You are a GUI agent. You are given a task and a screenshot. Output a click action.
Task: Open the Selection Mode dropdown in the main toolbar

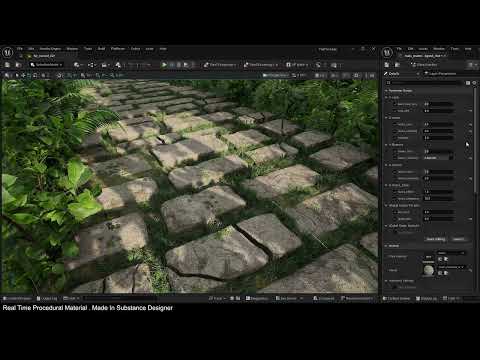tap(46, 65)
